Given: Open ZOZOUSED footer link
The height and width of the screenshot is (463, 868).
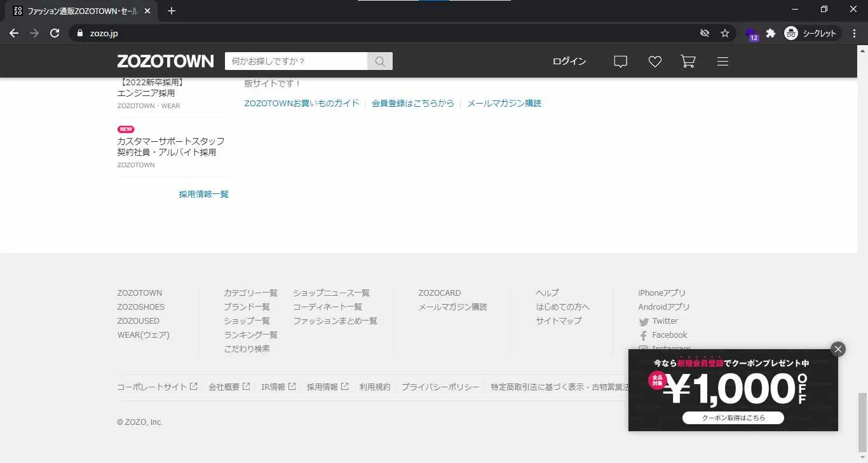Looking at the screenshot, I should pos(138,321).
